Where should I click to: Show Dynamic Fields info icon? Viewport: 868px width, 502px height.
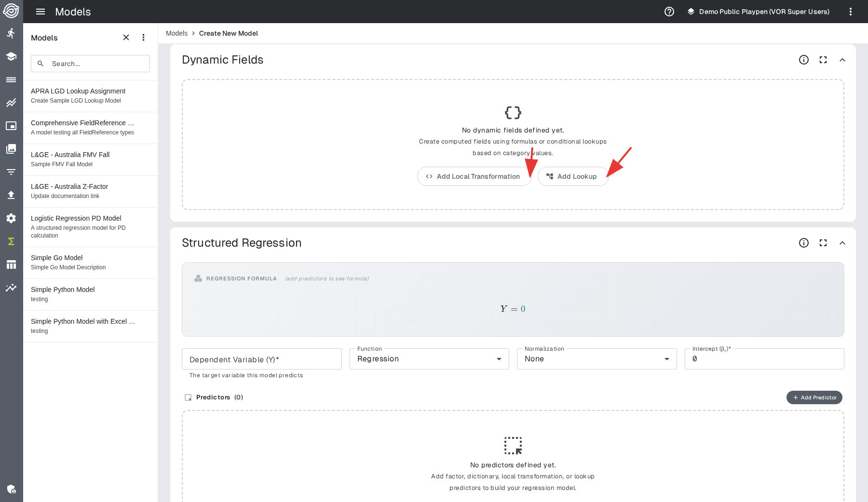803,60
